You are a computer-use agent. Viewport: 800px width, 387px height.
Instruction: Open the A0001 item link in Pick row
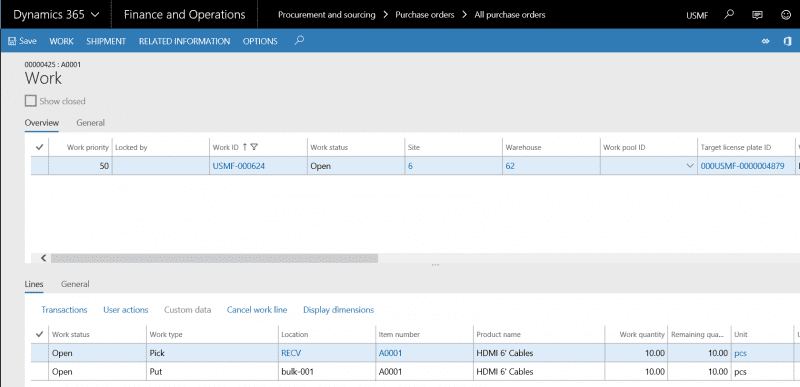390,353
